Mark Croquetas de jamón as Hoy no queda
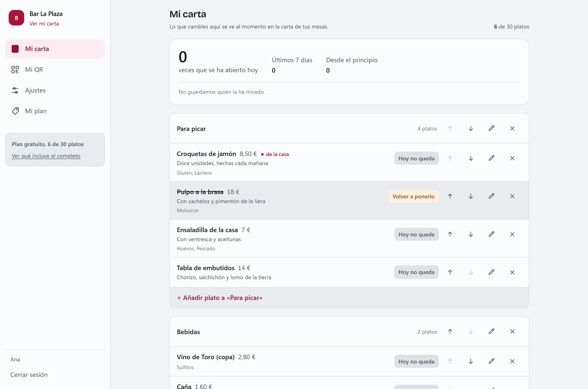588x389 pixels. [x=416, y=158]
